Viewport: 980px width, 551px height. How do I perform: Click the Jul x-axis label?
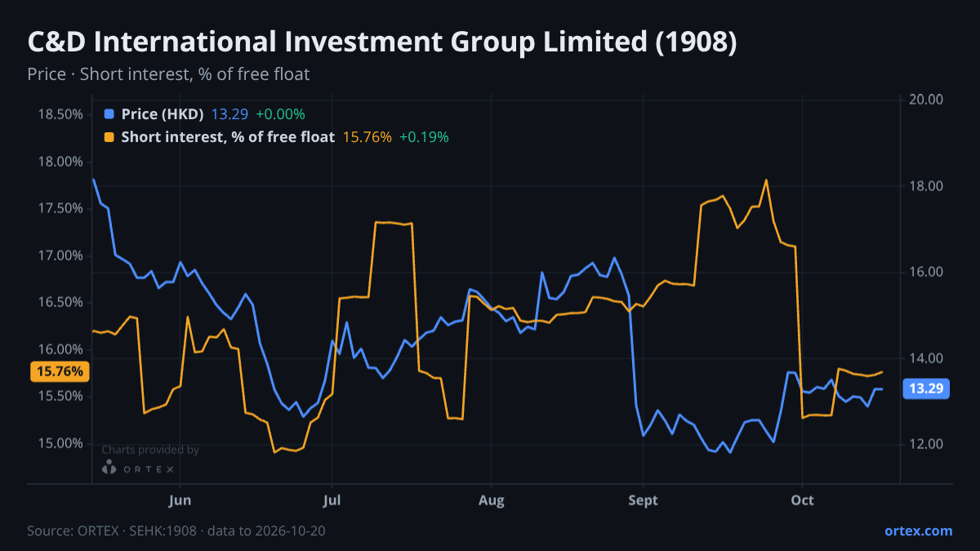[x=332, y=500]
